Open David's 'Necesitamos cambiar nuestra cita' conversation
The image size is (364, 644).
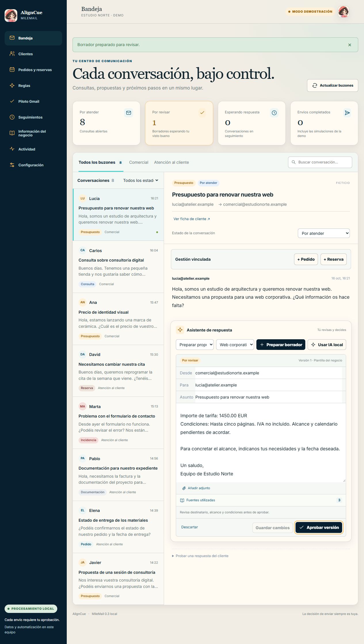[x=118, y=371]
